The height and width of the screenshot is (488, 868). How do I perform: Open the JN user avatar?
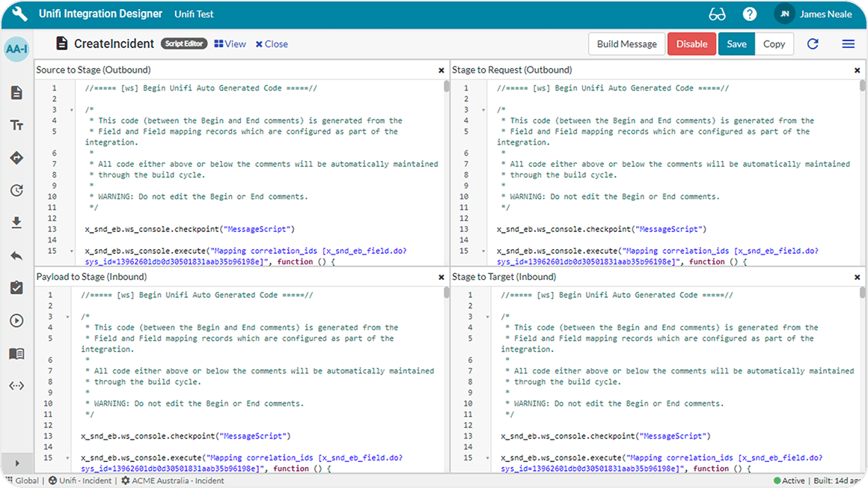pyautogui.click(x=784, y=14)
